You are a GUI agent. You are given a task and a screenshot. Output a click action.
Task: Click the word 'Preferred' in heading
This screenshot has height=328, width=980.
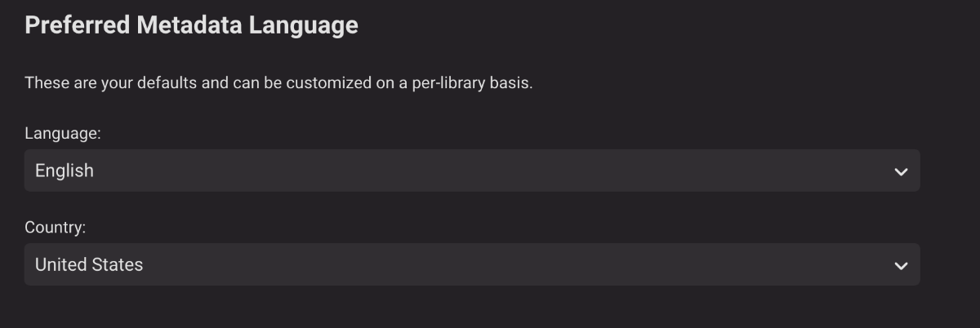(77, 25)
